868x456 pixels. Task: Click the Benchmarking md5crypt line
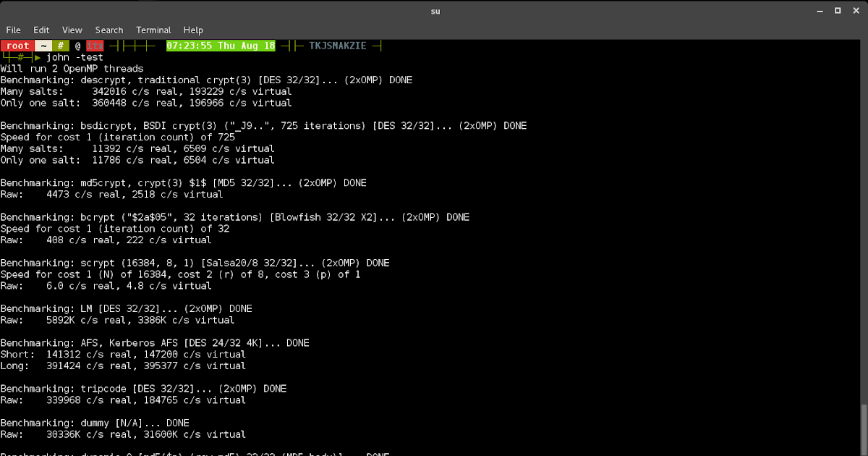click(183, 183)
